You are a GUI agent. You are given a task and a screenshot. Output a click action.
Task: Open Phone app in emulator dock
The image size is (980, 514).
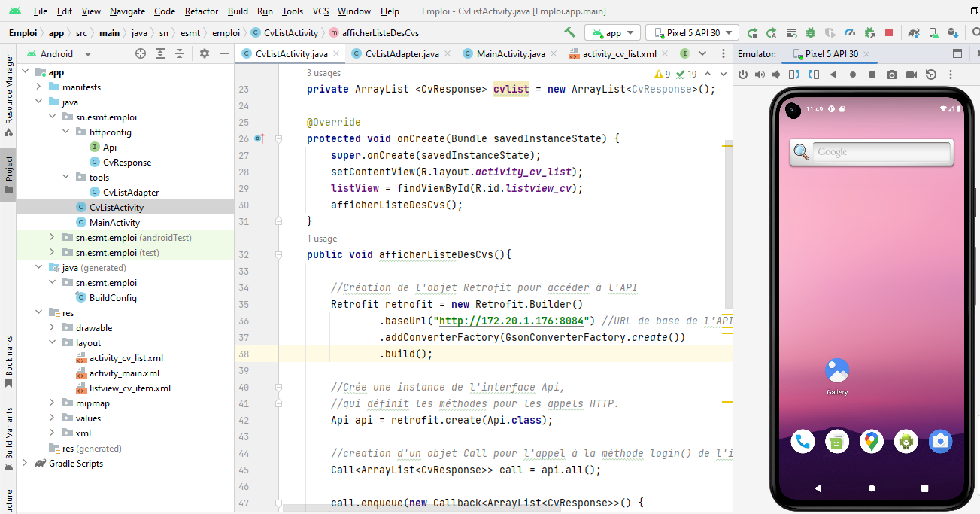coord(803,441)
